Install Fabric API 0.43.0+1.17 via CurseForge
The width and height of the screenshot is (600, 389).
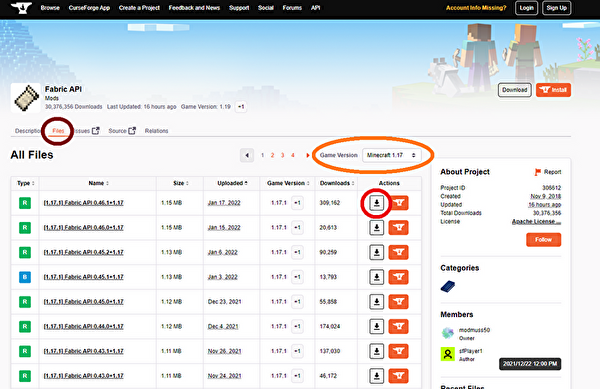[x=398, y=376]
